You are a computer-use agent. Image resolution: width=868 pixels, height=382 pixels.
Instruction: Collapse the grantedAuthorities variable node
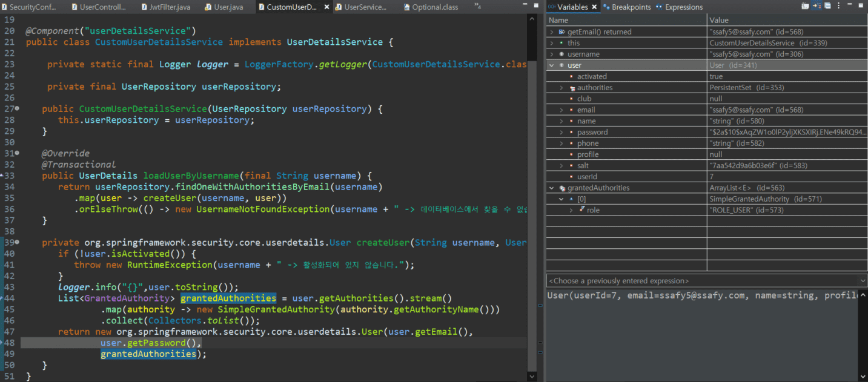(552, 188)
